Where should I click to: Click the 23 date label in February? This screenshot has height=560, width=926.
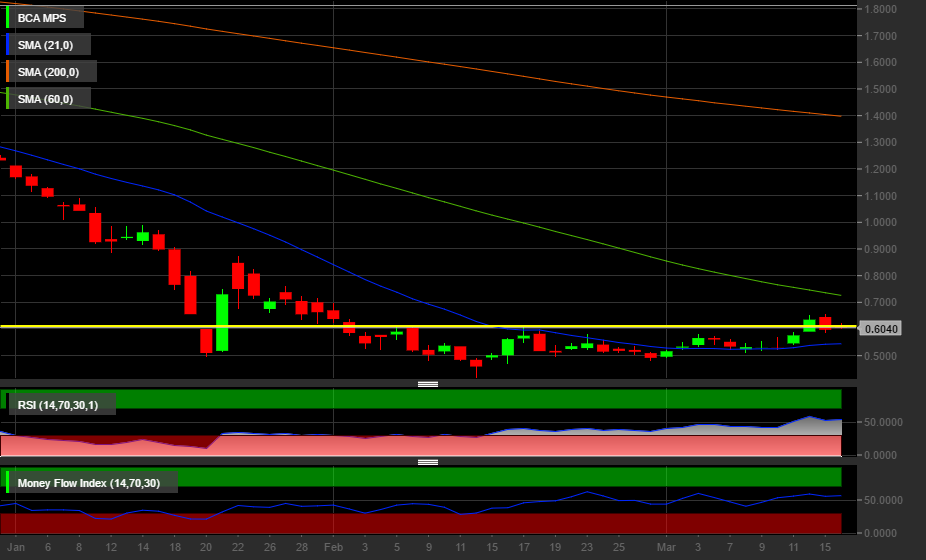click(x=586, y=547)
